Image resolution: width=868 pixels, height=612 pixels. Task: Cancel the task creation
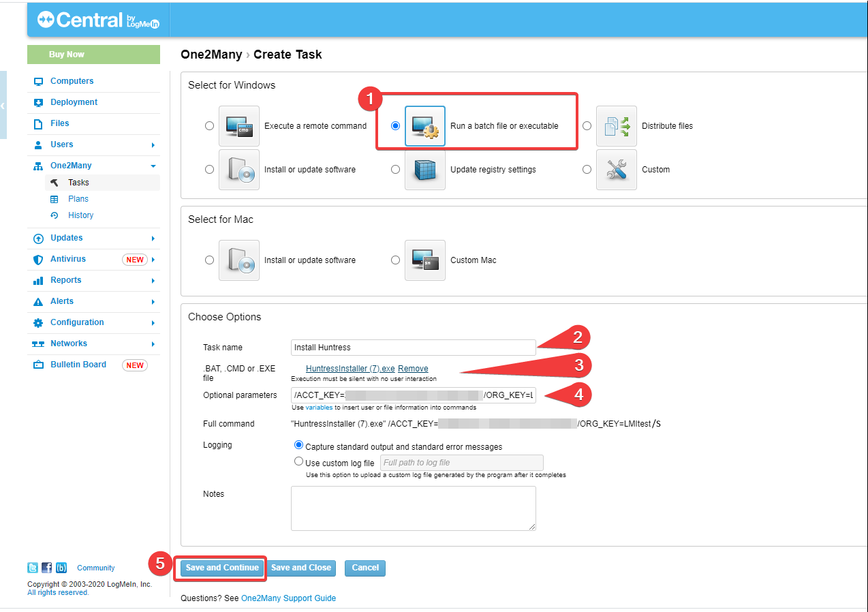365,568
